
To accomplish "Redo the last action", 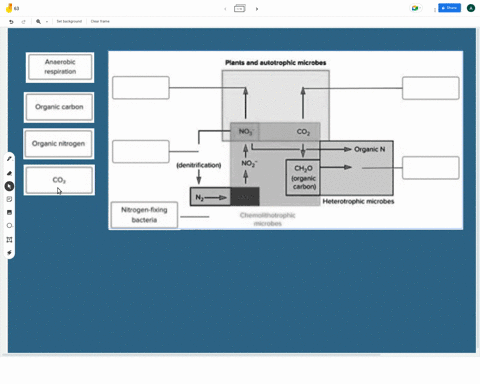I will 23,22.
